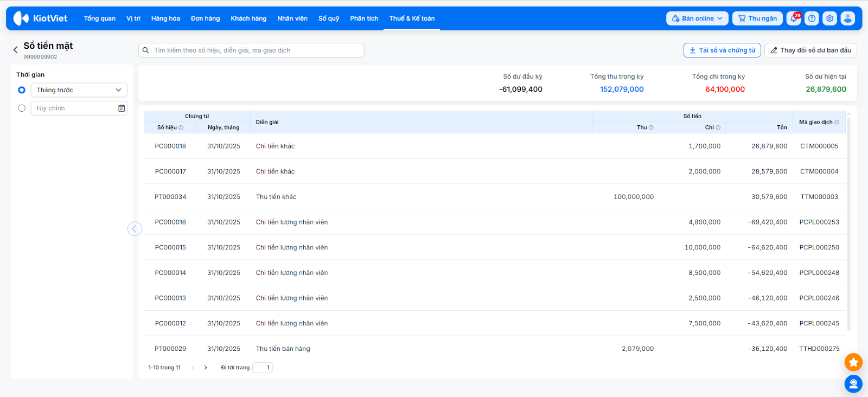Screen dimensions: 868x397
Task: Open the Hàng hóa menu
Action: (165, 18)
